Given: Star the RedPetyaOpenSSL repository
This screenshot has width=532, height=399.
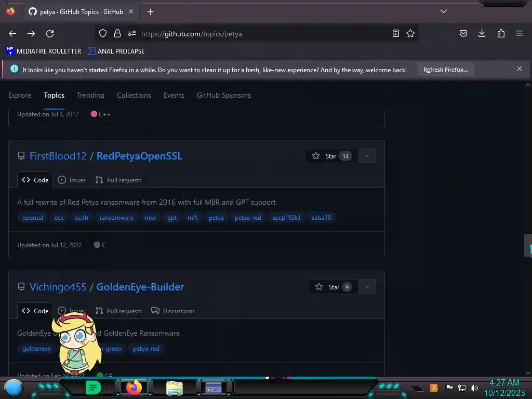Looking at the screenshot, I should 332,156.
